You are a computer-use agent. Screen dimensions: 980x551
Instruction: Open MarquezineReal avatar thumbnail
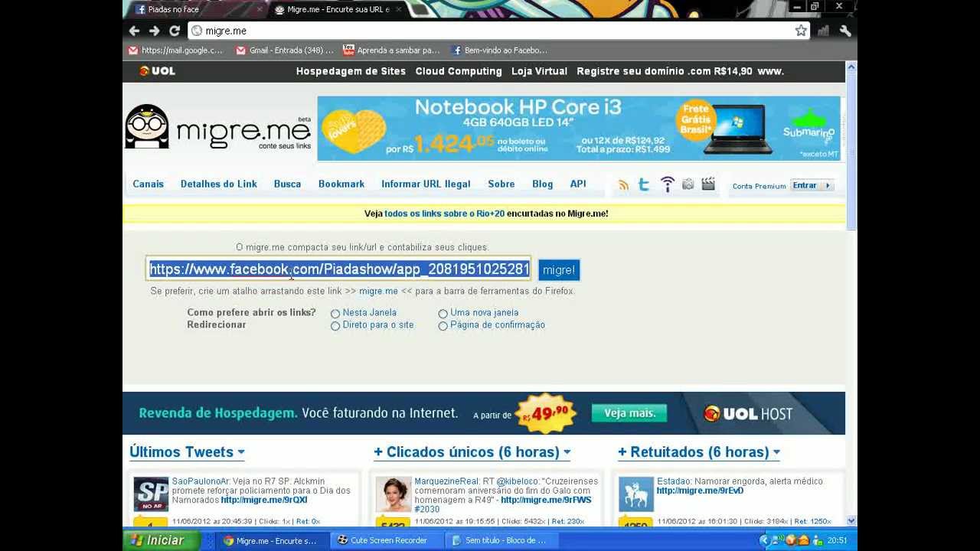point(394,494)
